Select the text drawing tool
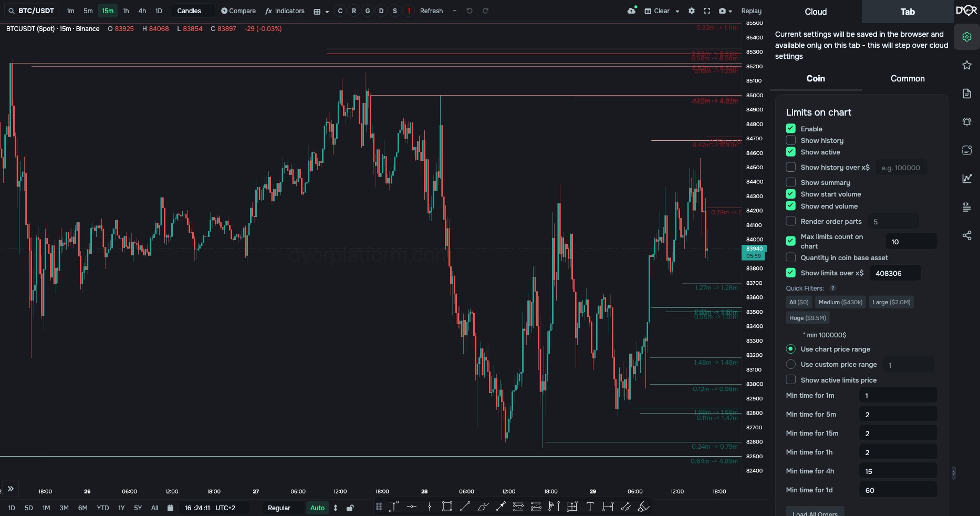The width and height of the screenshot is (980, 516). tap(590, 507)
